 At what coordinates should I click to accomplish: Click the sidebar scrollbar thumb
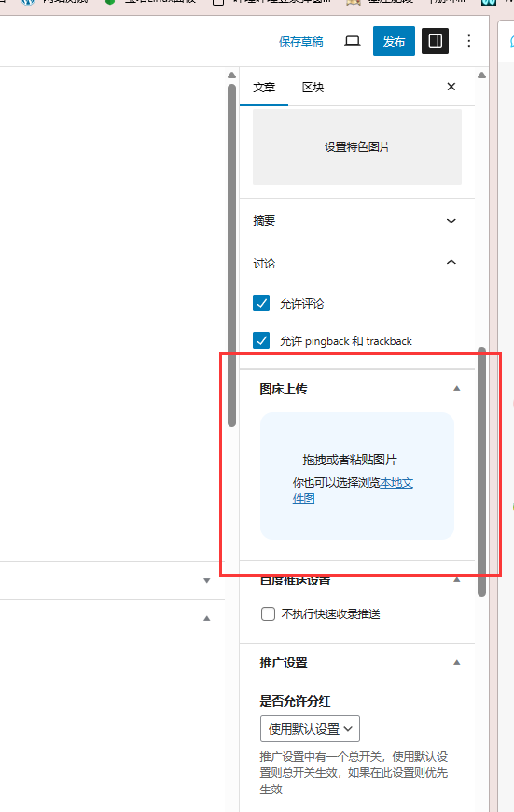[x=482, y=471]
